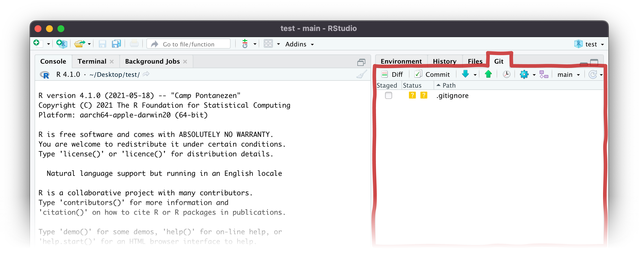Screen dimensions: 644x261
Task: Expand the panes layout dropdown arrow
Action: click(x=278, y=44)
